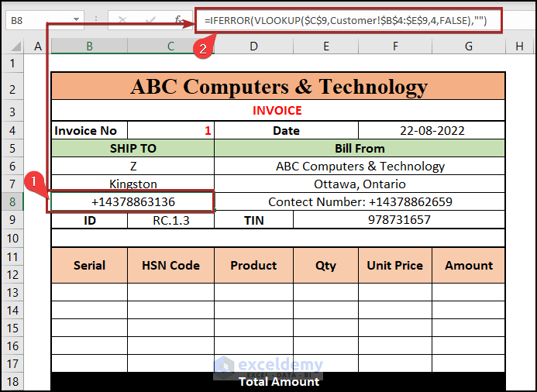Image resolution: width=537 pixels, height=392 pixels.
Task: Click the red INVOICE heading cell
Action: [x=278, y=110]
